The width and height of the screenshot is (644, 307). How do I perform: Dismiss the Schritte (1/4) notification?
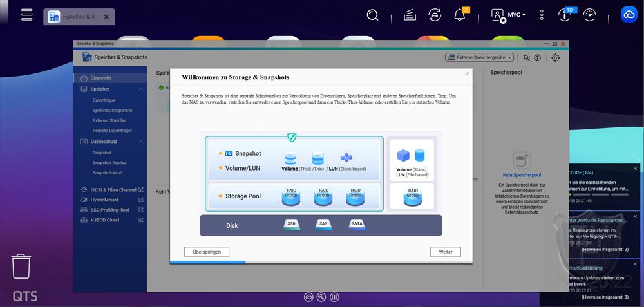tap(635, 169)
